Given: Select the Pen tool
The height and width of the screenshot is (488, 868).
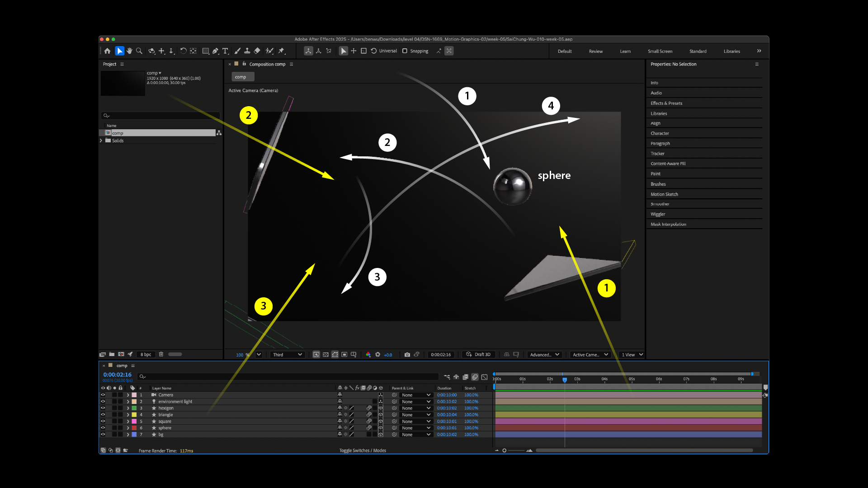Looking at the screenshot, I should pos(215,51).
